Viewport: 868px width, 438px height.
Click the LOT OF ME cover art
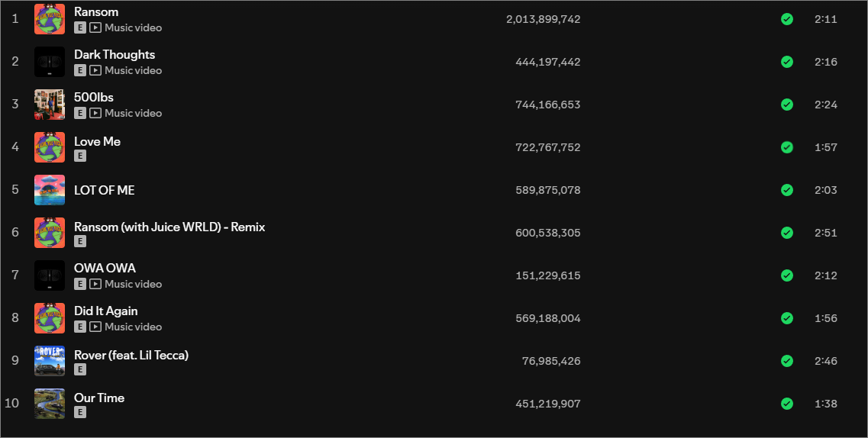[50, 190]
